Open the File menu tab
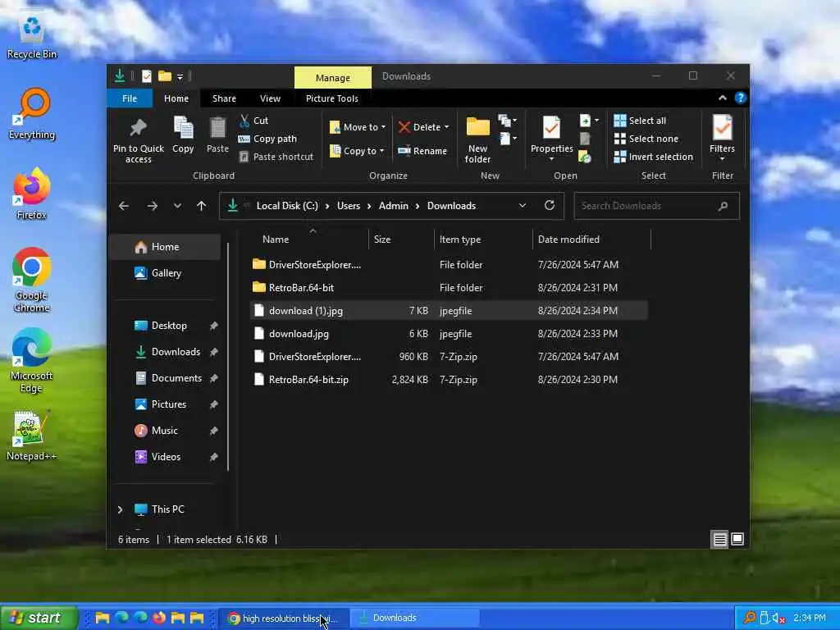840x630 pixels. point(130,98)
